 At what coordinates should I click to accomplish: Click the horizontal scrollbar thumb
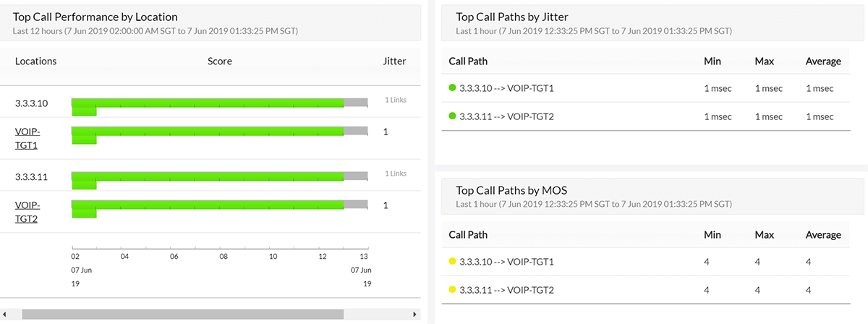182,315
